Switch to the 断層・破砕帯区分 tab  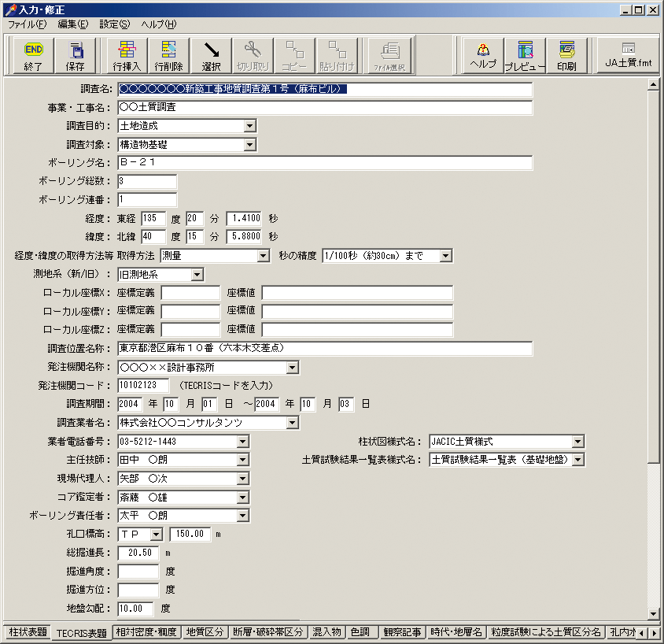point(268,631)
